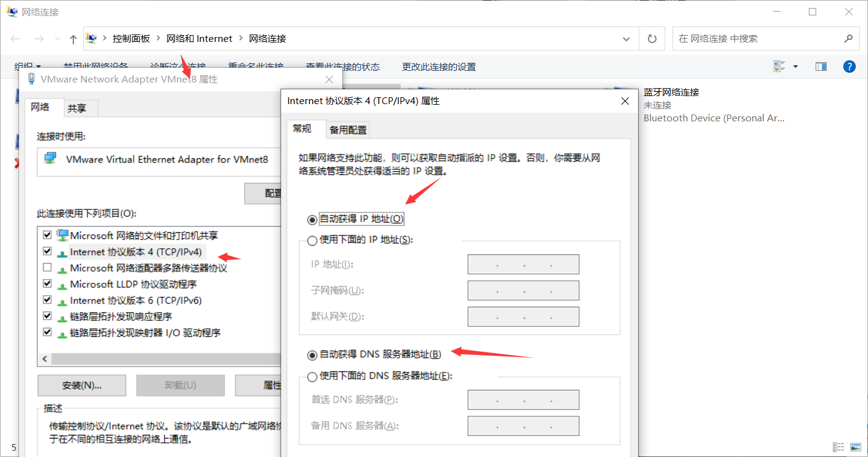Screen dimensions: 868x457
Task: Select 自动获得 DNS 服务器地址 radio button
Action: point(312,355)
